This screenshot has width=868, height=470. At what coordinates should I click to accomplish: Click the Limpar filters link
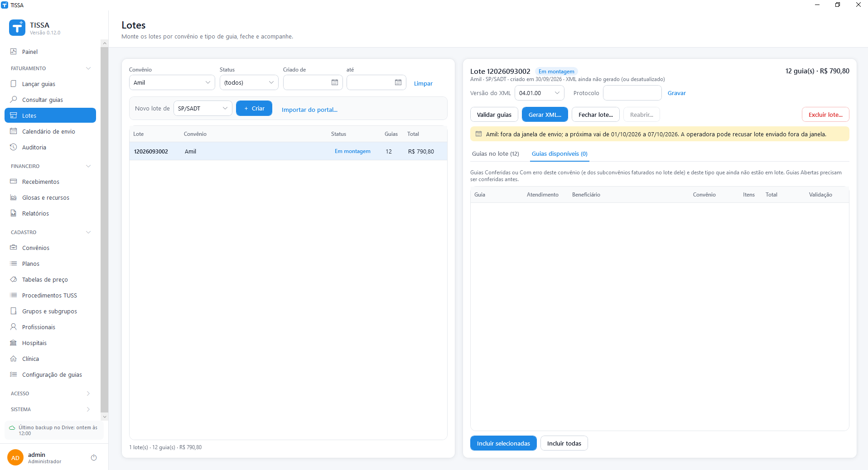coord(423,83)
